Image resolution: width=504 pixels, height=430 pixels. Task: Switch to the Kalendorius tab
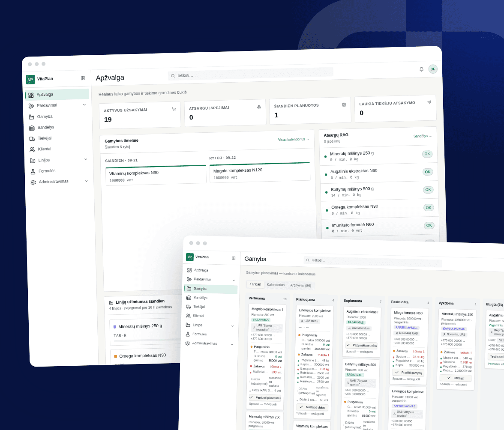tap(276, 285)
